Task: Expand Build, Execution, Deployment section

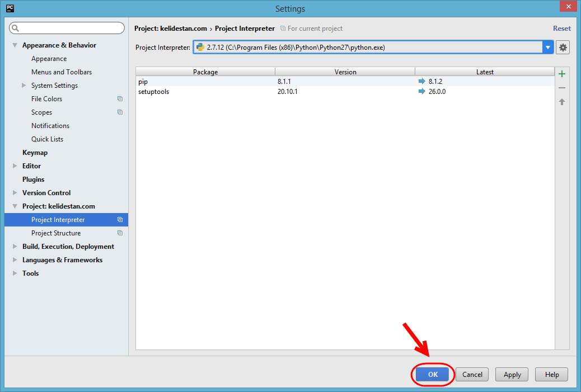Action: pos(15,247)
